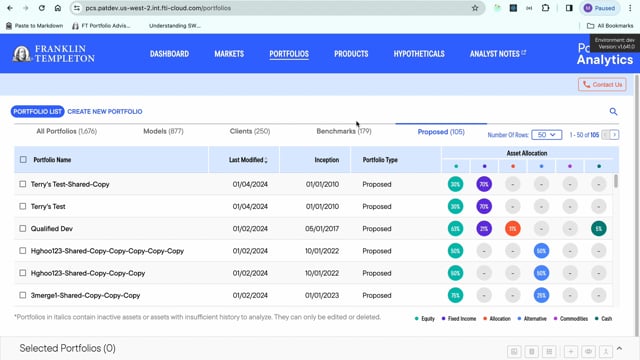Tick the Hghoo123-Shared-Copy-Copy-Copy-Copy-Copy checkbox

pyautogui.click(x=22, y=251)
